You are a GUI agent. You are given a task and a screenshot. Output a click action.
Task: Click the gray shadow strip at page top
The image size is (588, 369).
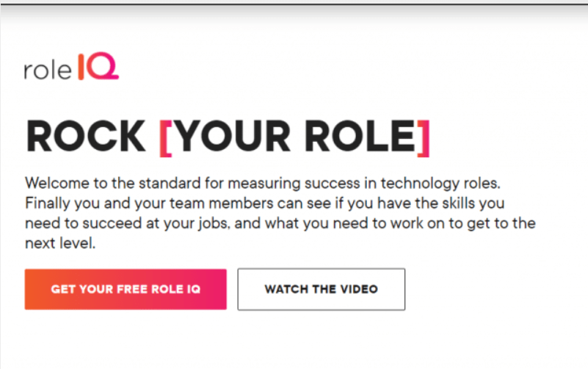pos(294,10)
